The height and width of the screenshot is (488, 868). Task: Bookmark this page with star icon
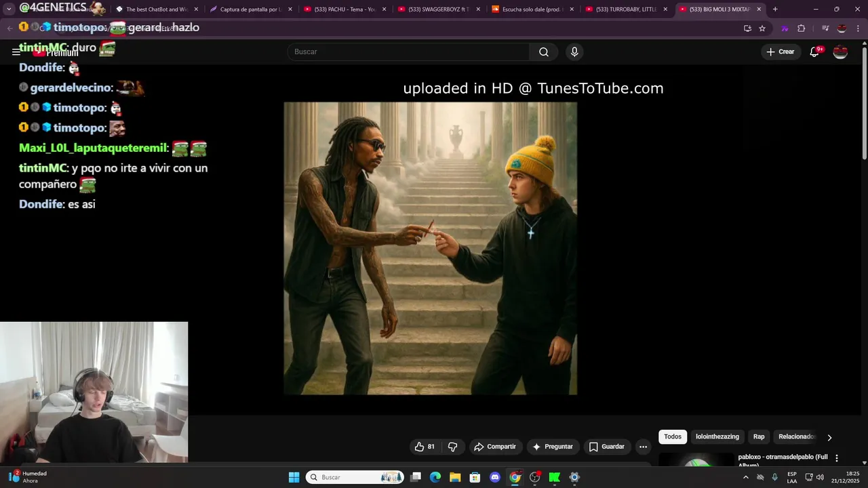click(762, 28)
